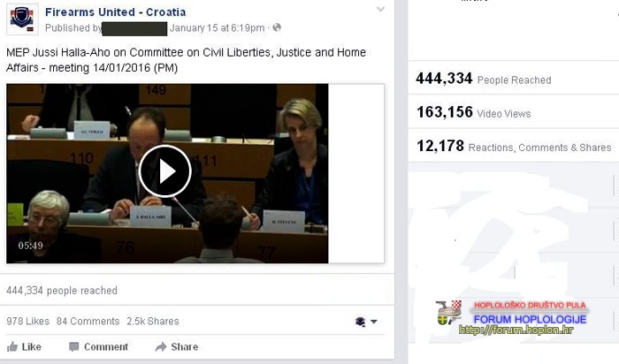
Task: Open the 2.5k Shares link
Action: pyautogui.click(x=153, y=321)
